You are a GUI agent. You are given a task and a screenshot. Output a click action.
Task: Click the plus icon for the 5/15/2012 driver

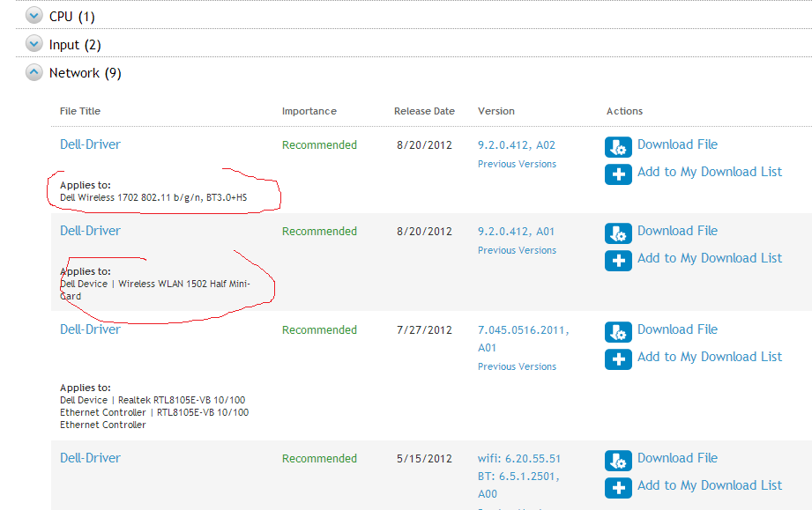pyautogui.click(x=618, y=488)
